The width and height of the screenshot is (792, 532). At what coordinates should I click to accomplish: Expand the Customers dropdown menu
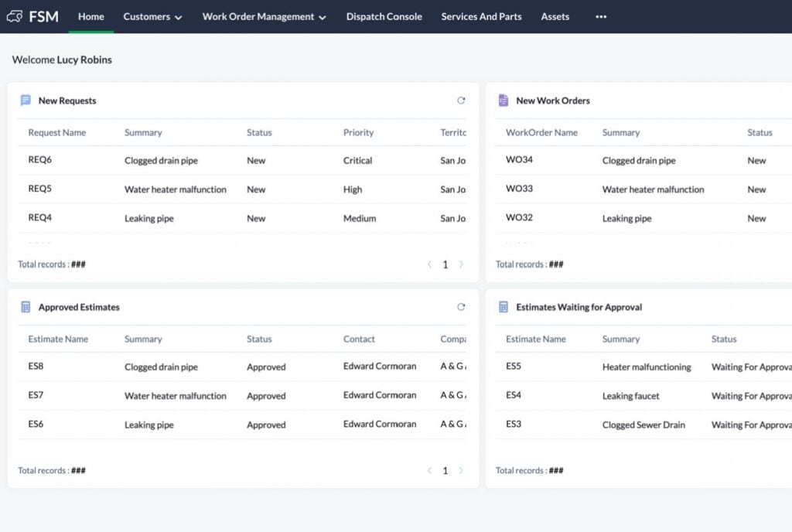pyautogui.click(x=152, y=17)
